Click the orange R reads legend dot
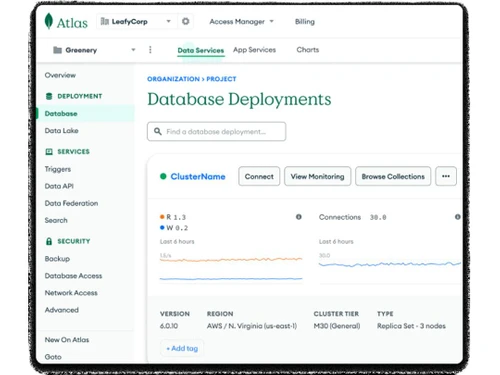 162,217
